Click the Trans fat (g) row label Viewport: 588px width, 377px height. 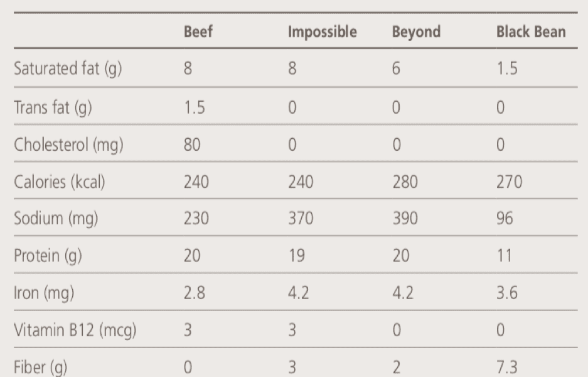click(53, 108)
